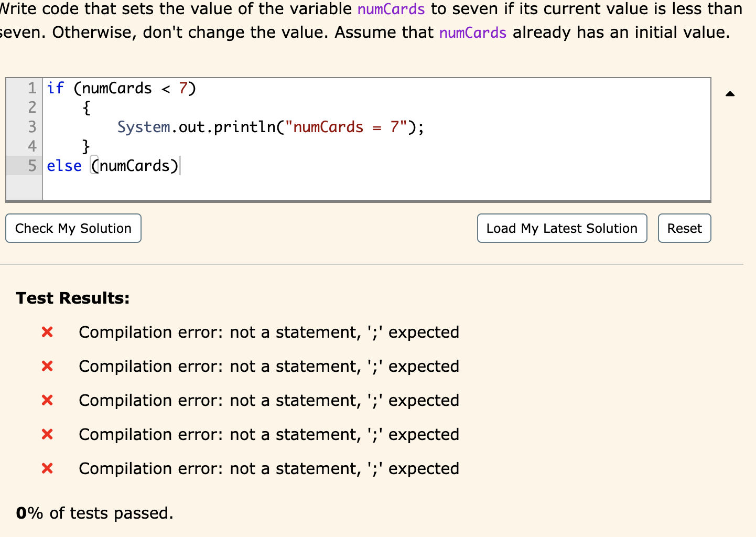Click the red X beside the fourth compilation error
This screenshot has width=756, height=537.
47,434
